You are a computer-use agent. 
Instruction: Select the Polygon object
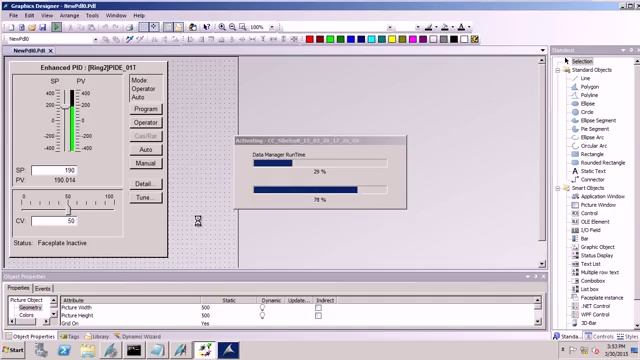click(x=589, y=87)
